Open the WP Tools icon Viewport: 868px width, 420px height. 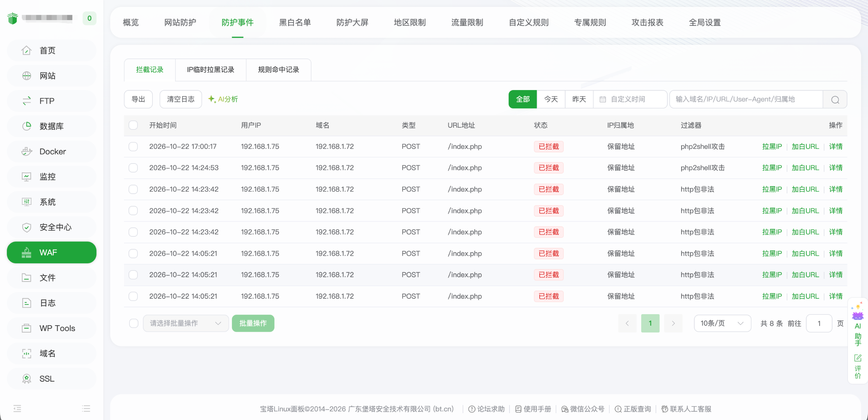(27, 328)
